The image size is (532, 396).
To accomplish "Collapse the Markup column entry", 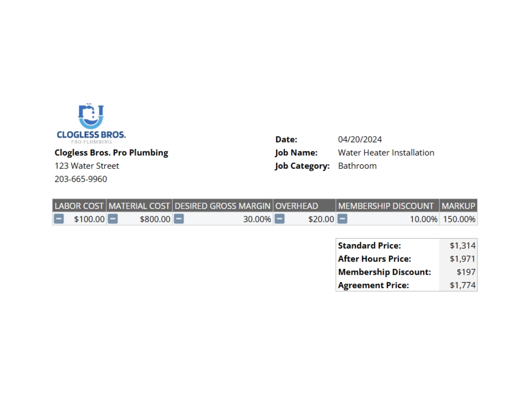I will [459, 219].
